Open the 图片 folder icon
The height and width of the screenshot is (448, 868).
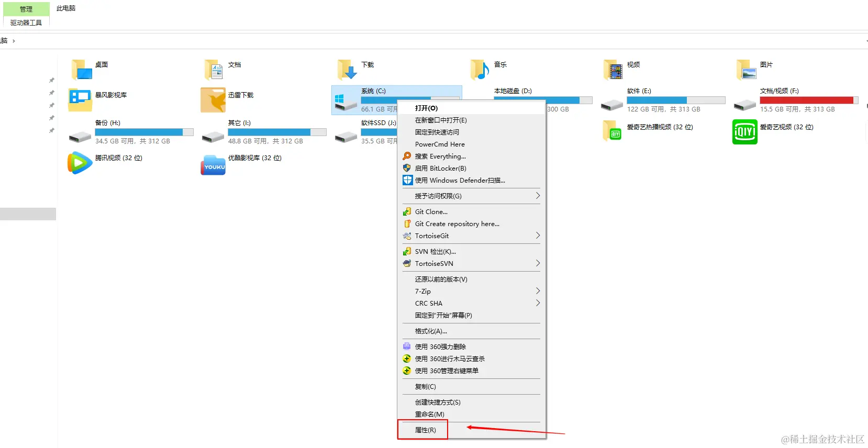(x=746, y=69)
